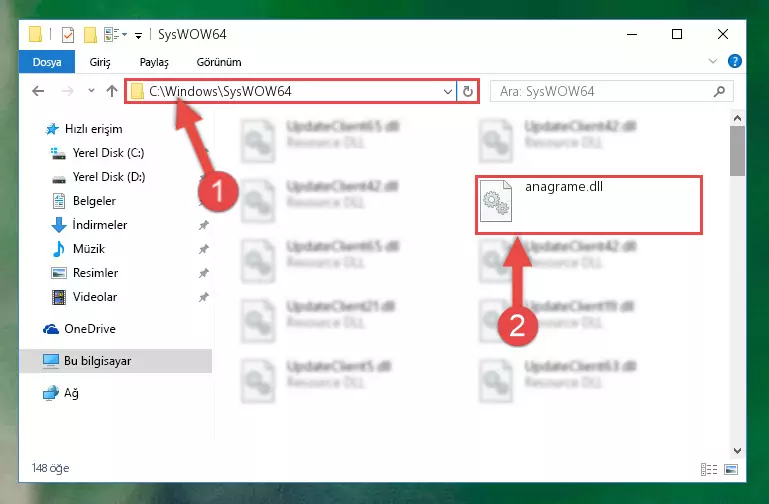Click the scrollbar up arrow
Viewport: 769px width, 504px height.
[737, 118]
